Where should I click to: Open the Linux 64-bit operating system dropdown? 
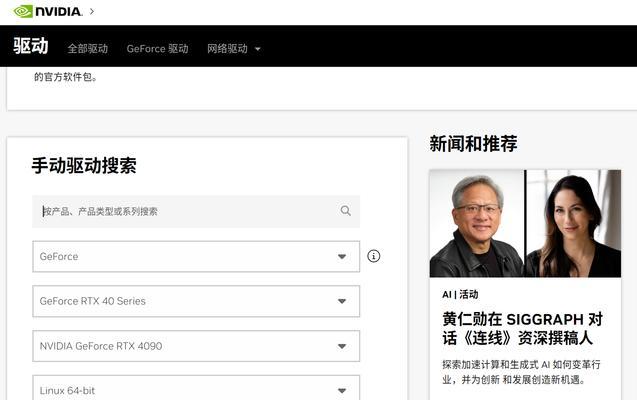tap(196, 388)
